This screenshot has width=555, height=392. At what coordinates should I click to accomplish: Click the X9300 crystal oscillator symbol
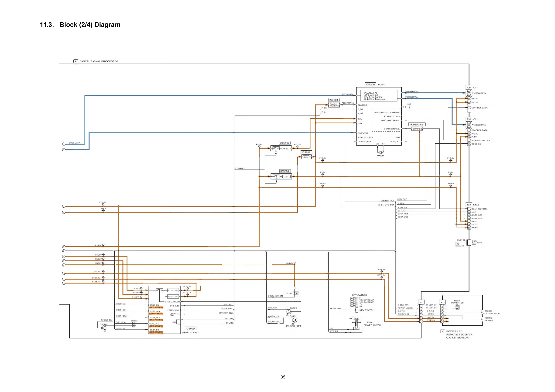(x=380, y=152)
